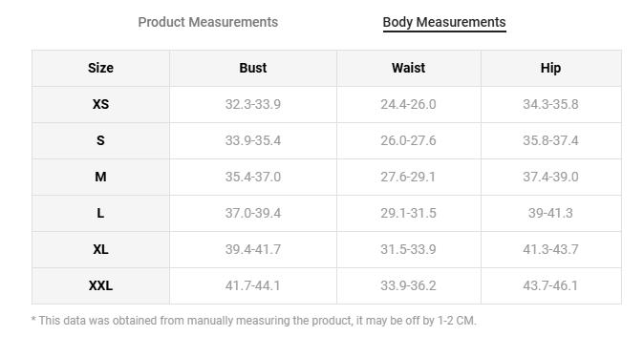Select the M size row label
The width and height of the screenshot is (644, 357).
click(100, 177)
